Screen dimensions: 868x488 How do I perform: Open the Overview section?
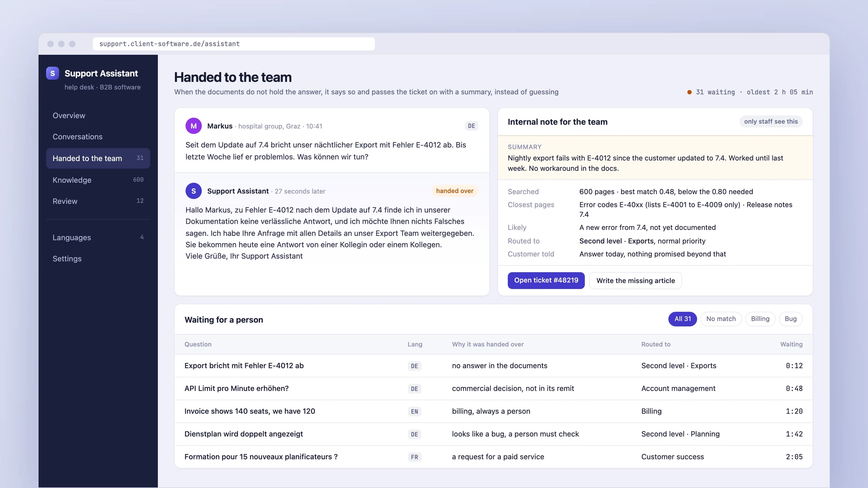(x=98, y=115)
